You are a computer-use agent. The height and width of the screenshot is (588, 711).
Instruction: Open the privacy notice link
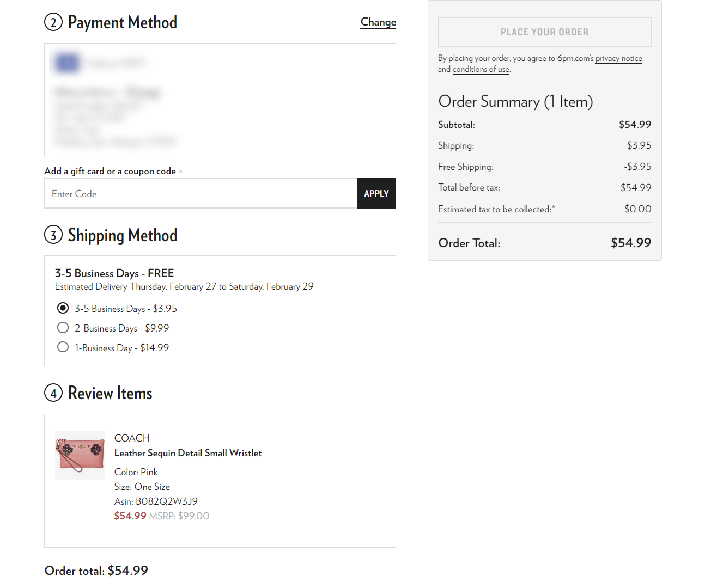(x=619, y=58)
